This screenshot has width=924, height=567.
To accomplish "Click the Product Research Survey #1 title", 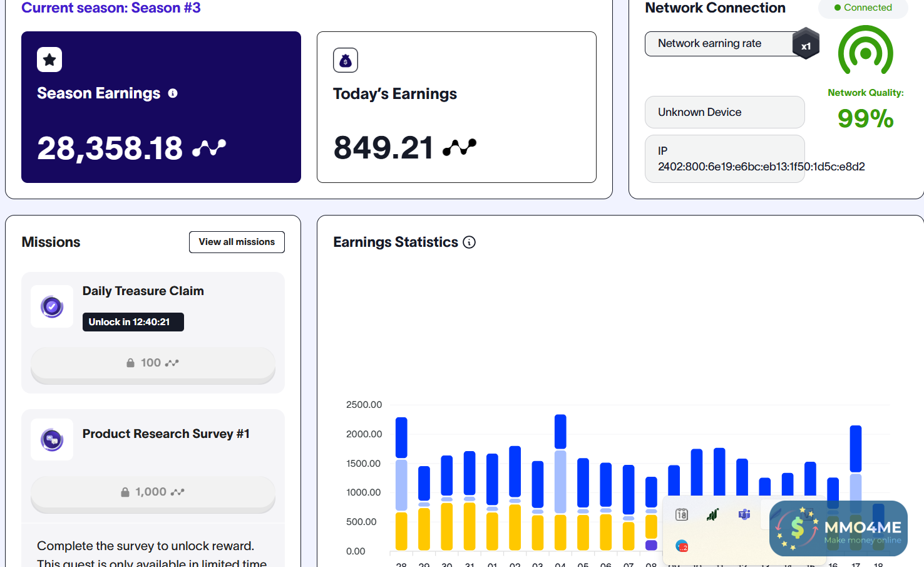I will tap(166, 434).
